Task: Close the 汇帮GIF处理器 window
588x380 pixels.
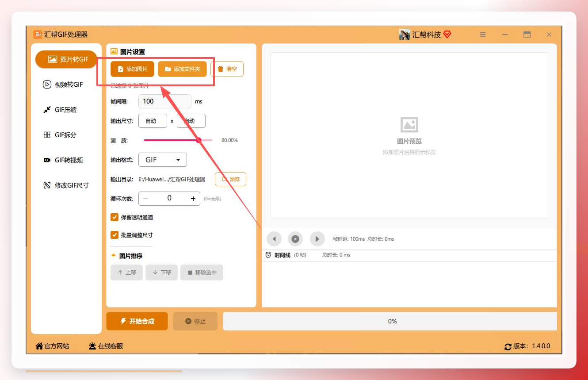Action: 549,35
